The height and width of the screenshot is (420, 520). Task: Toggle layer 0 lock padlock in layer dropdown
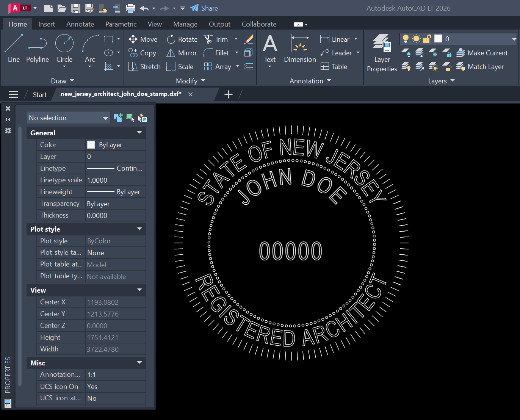pos(427,39)
